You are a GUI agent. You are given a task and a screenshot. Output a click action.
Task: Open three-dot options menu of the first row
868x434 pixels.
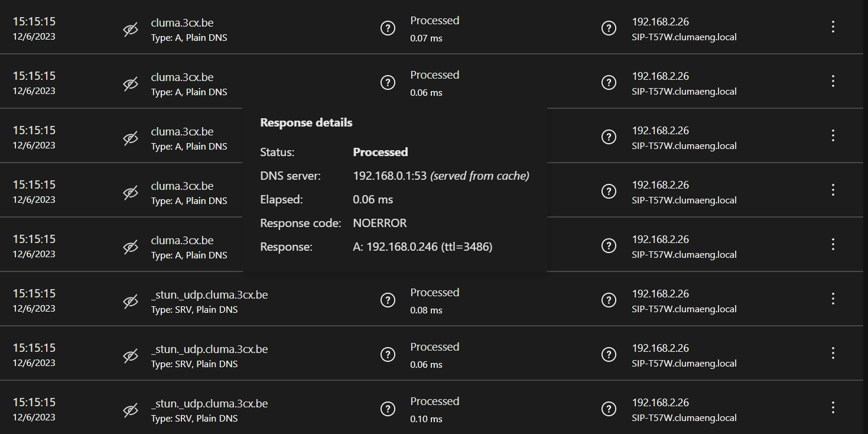click(x=833, y=27)
